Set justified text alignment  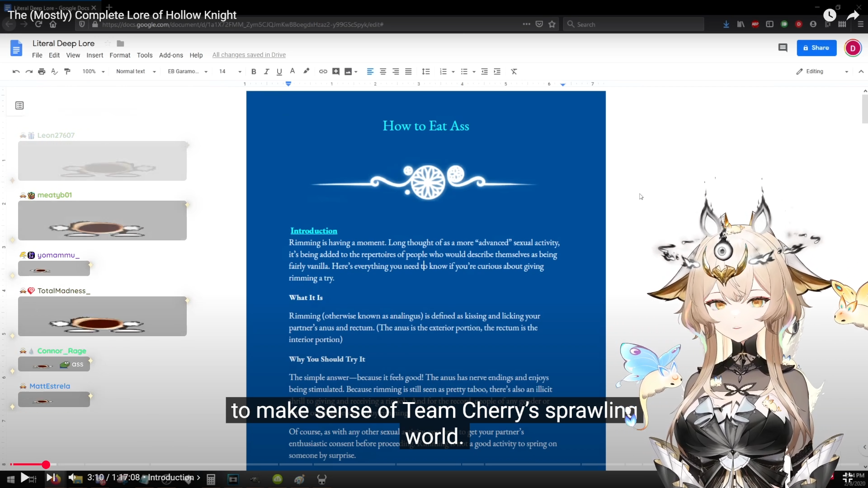408,71
